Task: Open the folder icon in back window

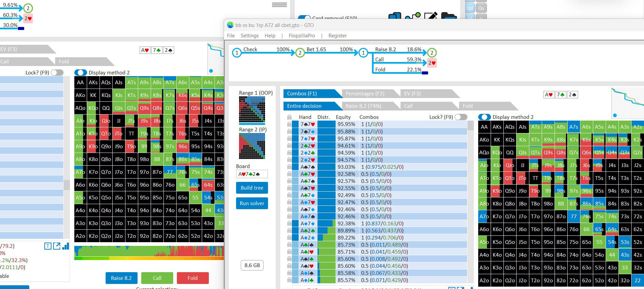Action: [x=449, y=15]
